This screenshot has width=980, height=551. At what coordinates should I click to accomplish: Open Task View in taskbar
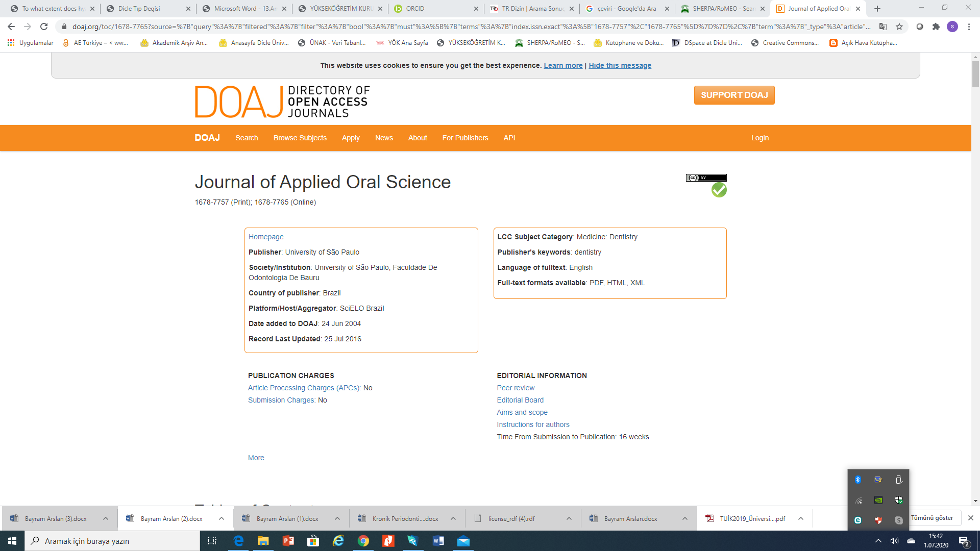click(212, 541)
